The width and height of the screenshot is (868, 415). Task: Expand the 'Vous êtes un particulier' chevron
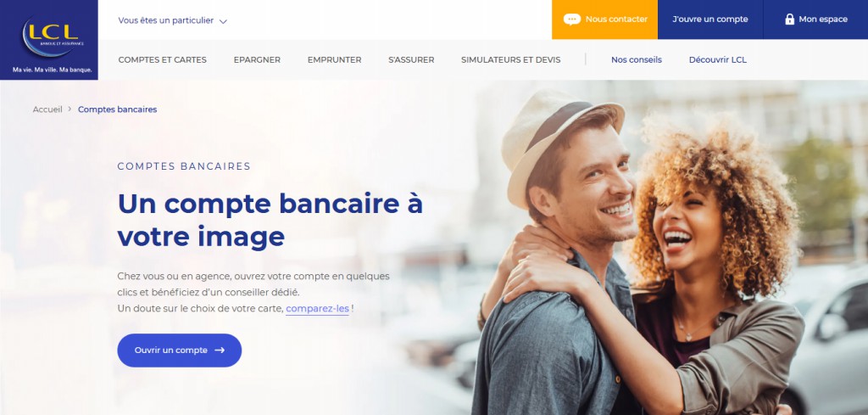click(x=223, y=21)
